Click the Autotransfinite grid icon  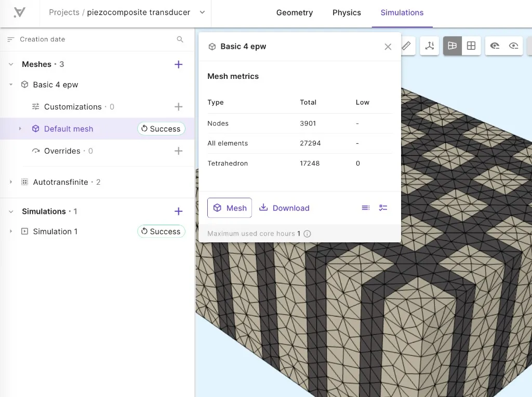click(x=24, y=182)
